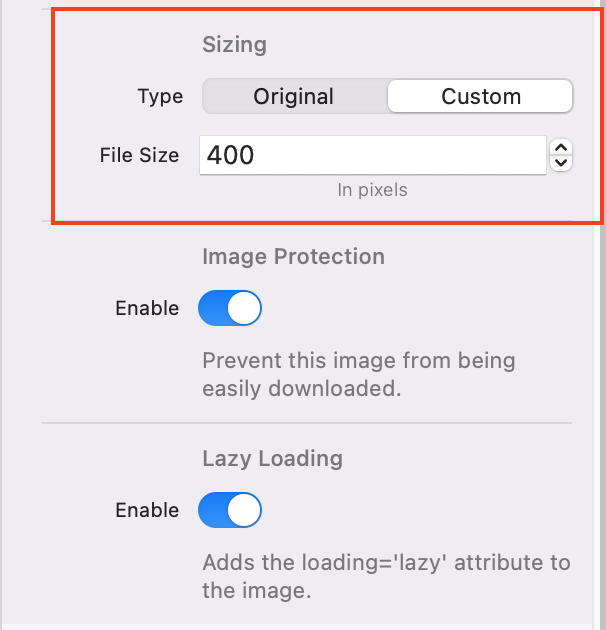Click the Image Protection section heading
This screenshot has width=606, height=630.
(x=293, y=257)
